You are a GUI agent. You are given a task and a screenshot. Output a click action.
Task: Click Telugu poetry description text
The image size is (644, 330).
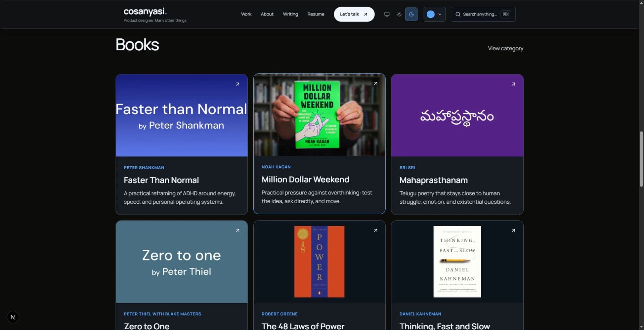pyautogui.click(x=455, y=198)
